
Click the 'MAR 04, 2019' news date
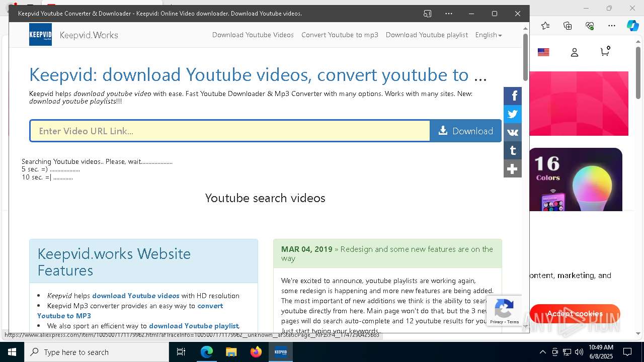(306, 249)
